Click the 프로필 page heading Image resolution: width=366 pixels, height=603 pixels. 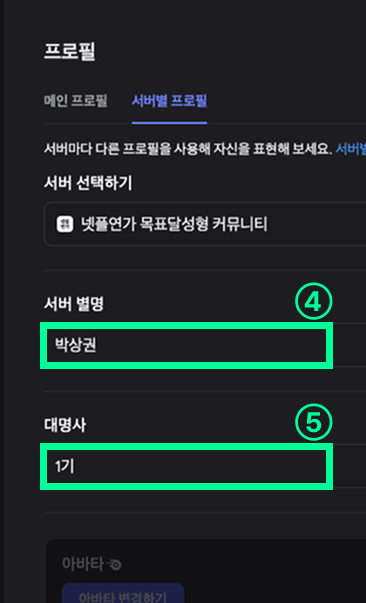click(69, 52)
